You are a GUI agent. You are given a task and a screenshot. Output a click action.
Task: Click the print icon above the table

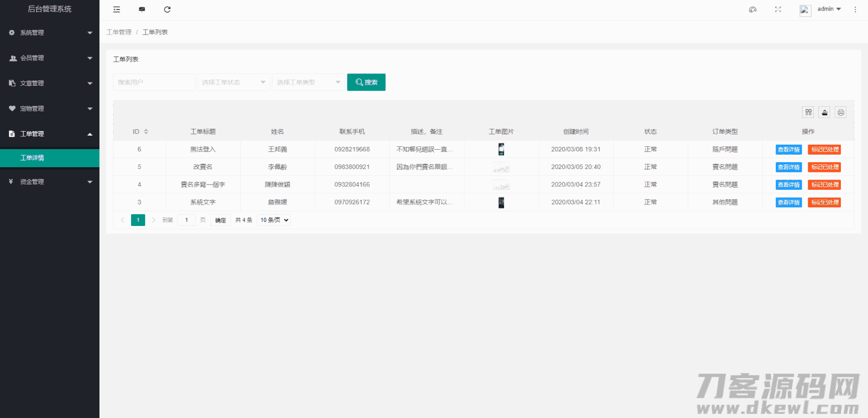click(x=840, y=112)
